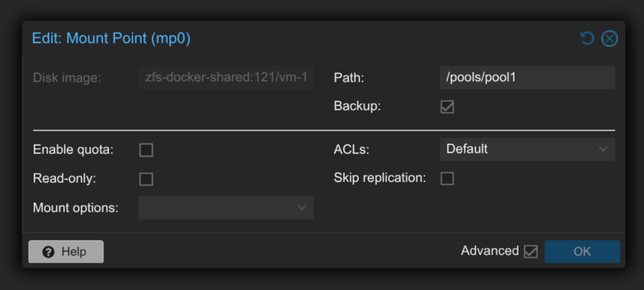The image size is (644, 290).
Task: Click the disabled Disk image field
Action: [x=226, y=78]
